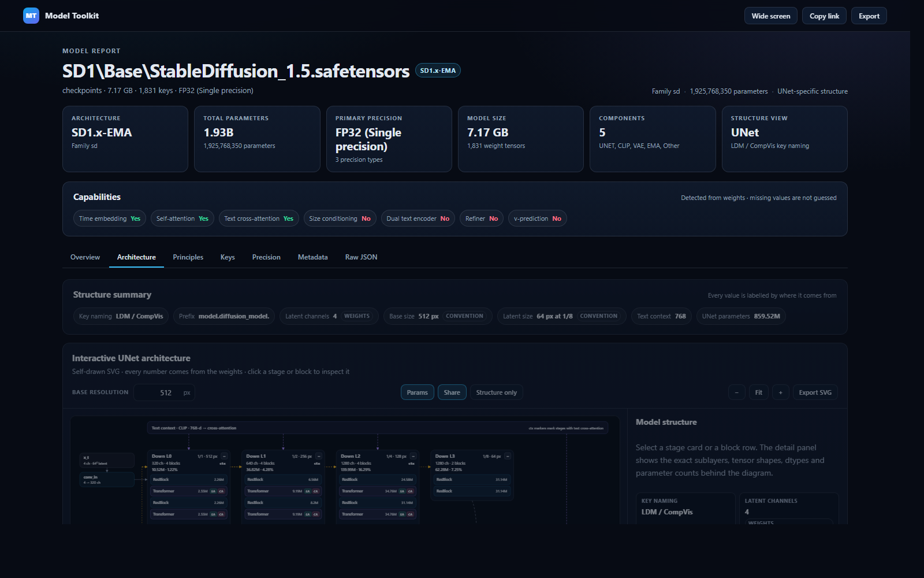Screen dimensions: 924x578
Task: Copy link to this report
Action: coord(824,16)
